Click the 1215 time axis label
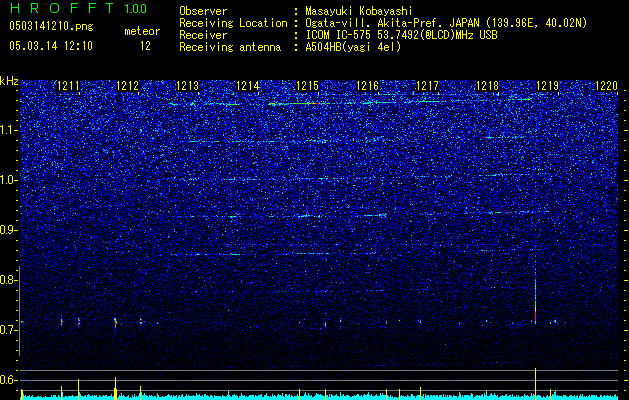The width and height of the screenshot is (629, 400). (x=308, y=86)
